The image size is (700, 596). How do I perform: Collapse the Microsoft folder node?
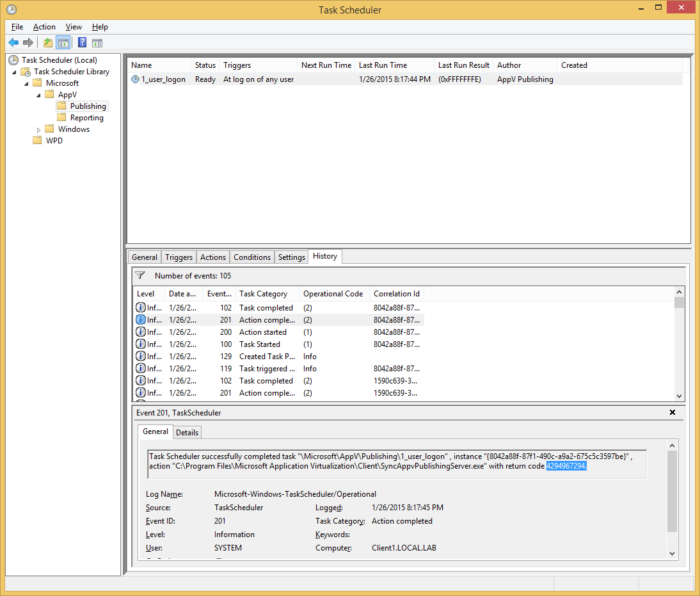(x=26, y=84)
